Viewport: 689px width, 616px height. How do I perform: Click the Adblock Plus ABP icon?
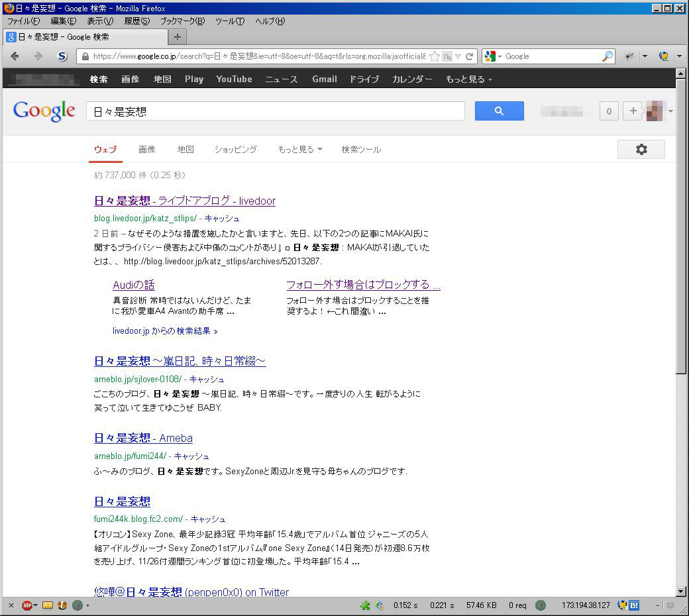26,605
